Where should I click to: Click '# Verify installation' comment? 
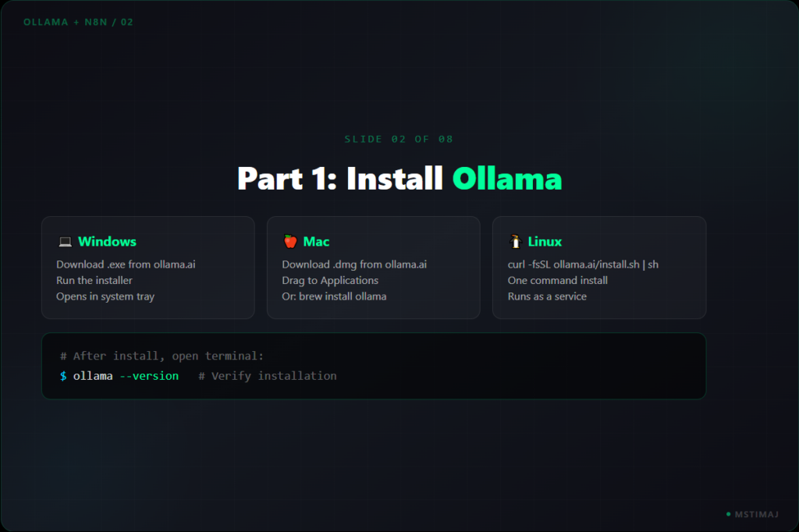point(268,376)
